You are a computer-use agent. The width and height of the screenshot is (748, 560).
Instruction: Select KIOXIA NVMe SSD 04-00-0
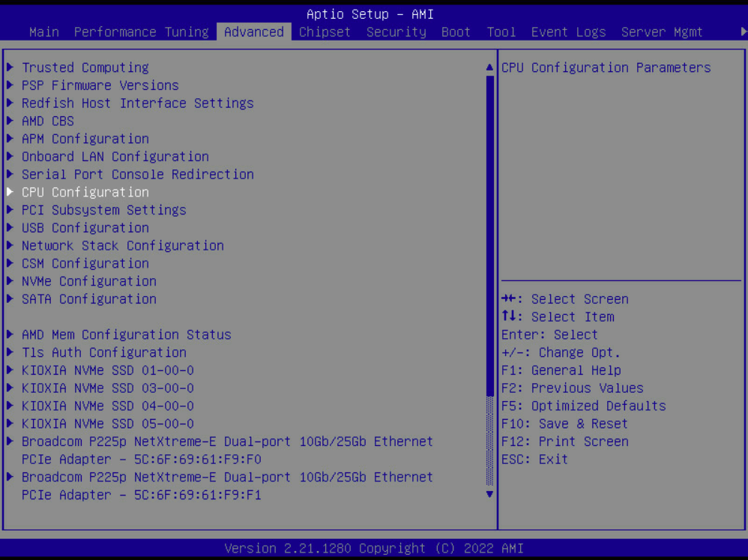click(107, 406)
